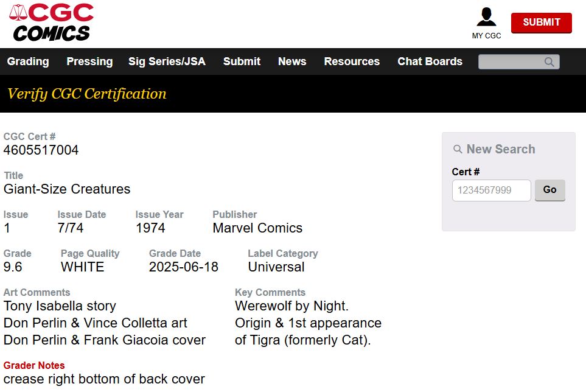Select cert number 4605517004
The image size is (586, 392).
tap(41, 150)
